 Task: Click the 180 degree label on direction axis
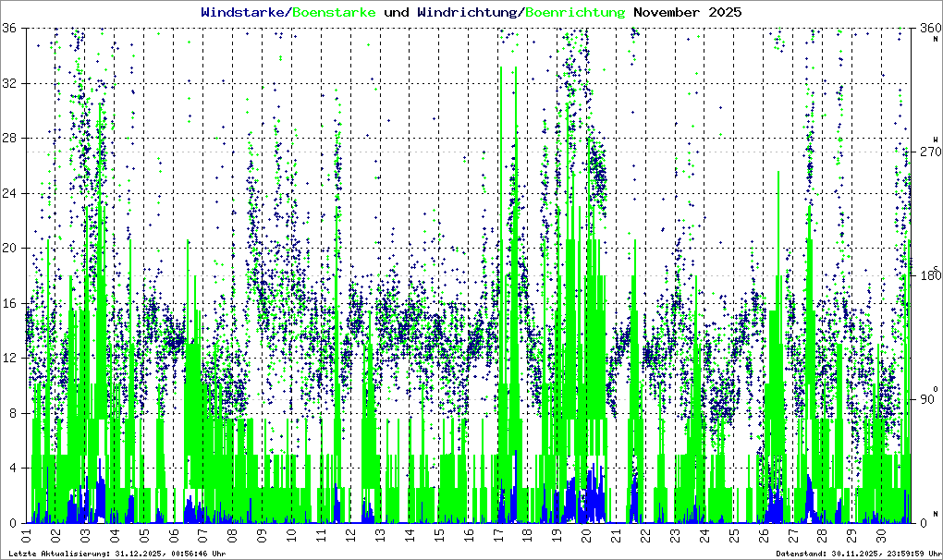[x=930, y=275]
